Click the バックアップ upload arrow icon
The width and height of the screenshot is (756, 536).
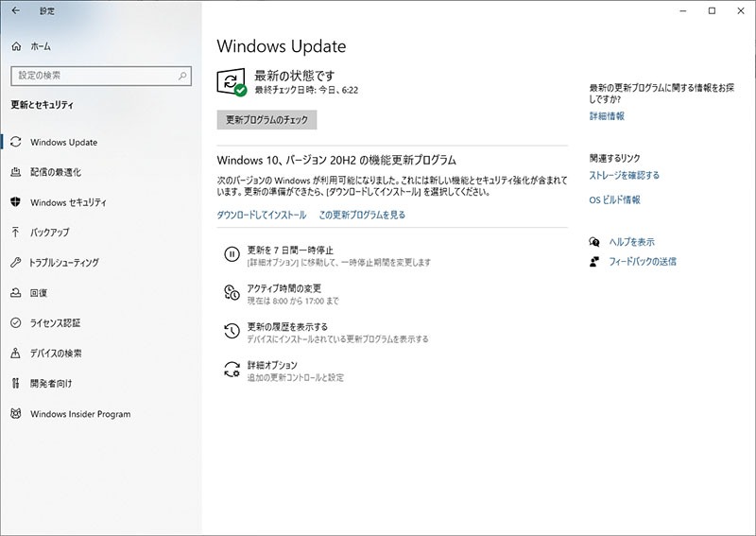coord(16,232)
